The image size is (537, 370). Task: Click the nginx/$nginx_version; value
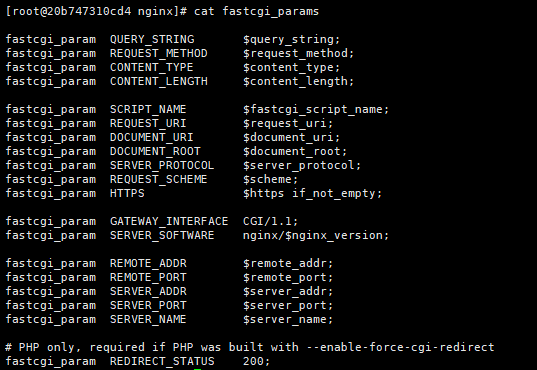316,235
